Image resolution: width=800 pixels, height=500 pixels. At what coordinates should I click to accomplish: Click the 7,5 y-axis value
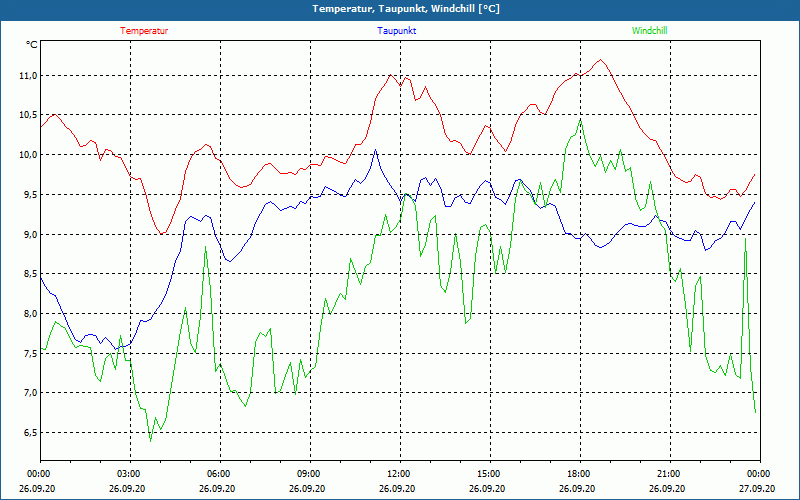(x=30, y=353)
